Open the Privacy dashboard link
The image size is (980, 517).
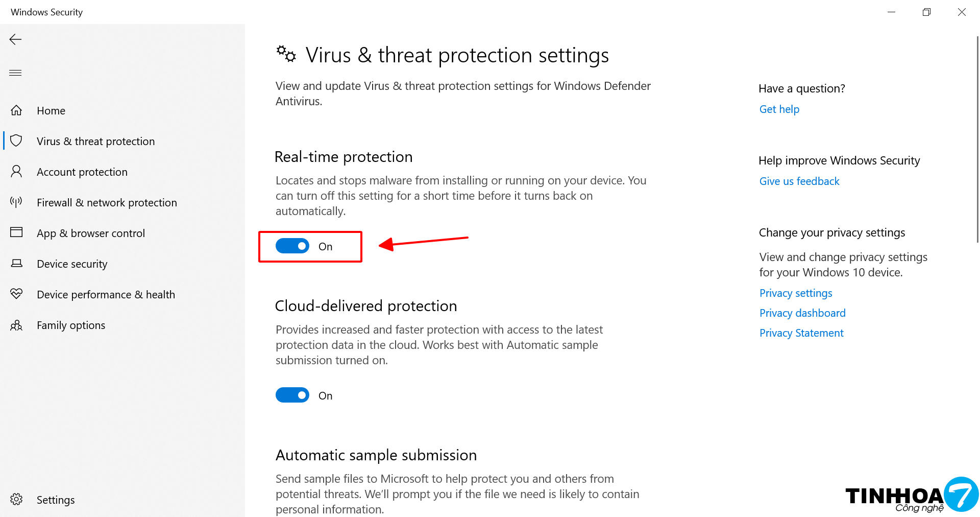tap(802, 313)
